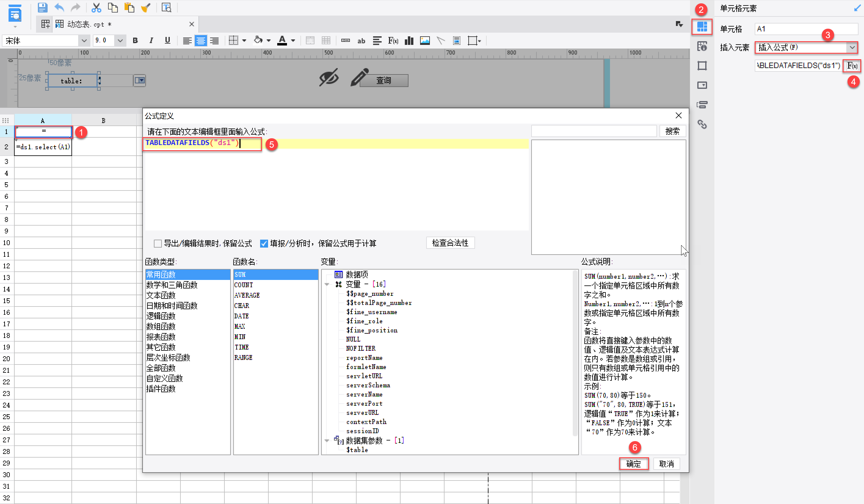Screen dimensions: 864x504
Task: Click the Undo arrow icon
Action: [59, 7]
